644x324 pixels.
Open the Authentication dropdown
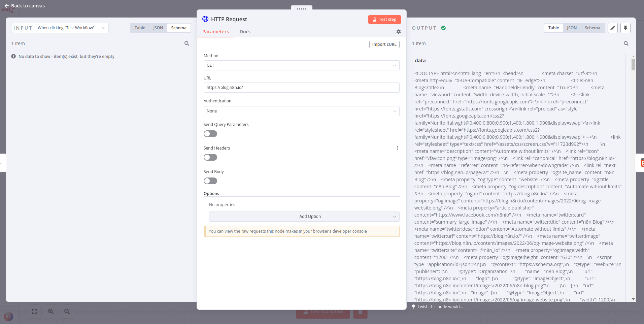[301, 111]
